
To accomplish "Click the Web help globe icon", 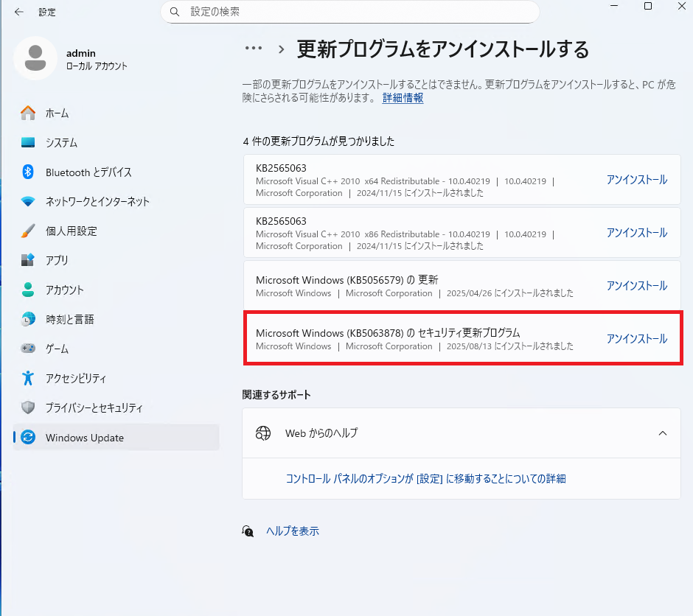I will (x=263, y=433).
